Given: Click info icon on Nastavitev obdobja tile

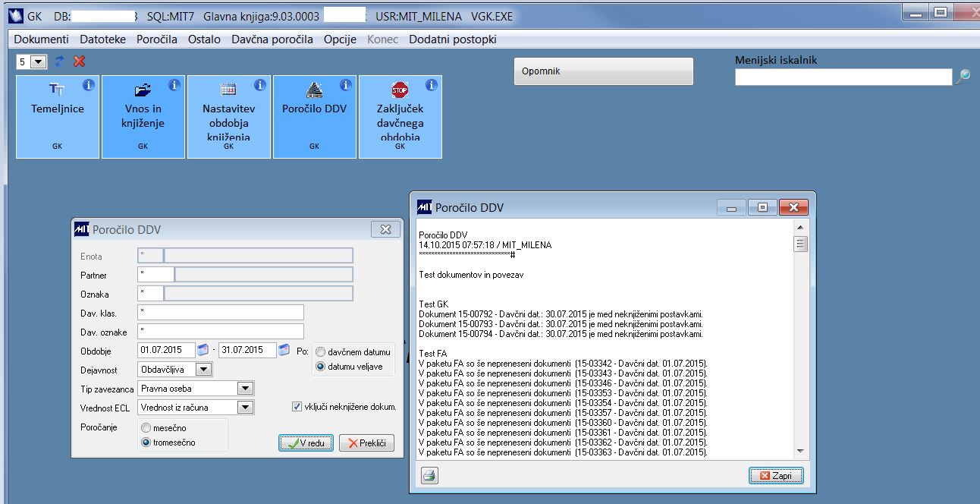Looking at the screenshot, I should (x=260, y=85).
